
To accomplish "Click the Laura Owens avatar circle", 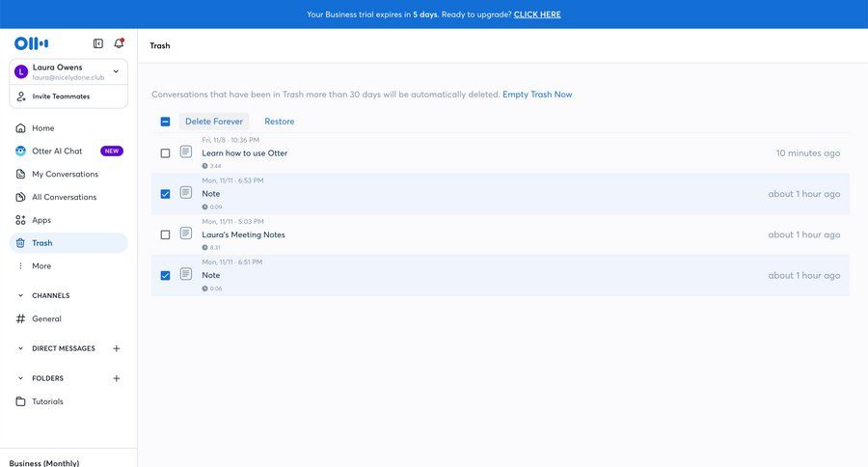I will pyautogui.click(x=21, y=71).
